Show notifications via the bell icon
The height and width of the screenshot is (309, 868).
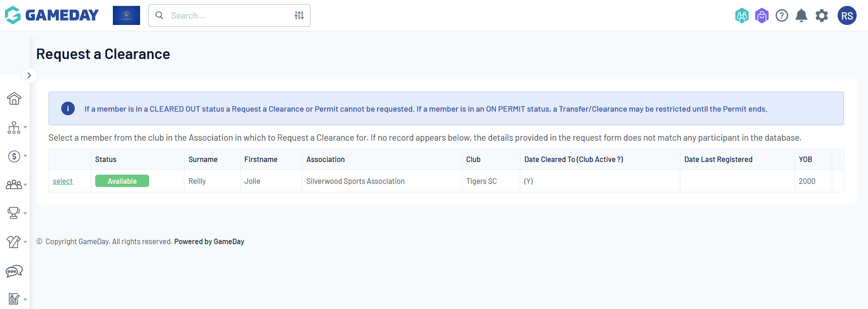click(x=801, y=16)
